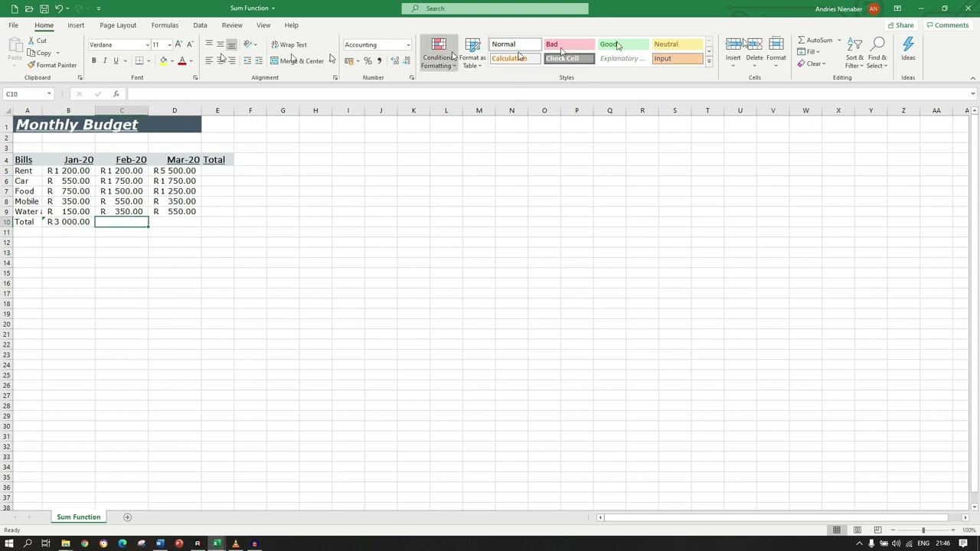Click Increase Font Size icon
Screen dimensions: 980x551
[178, 44]
